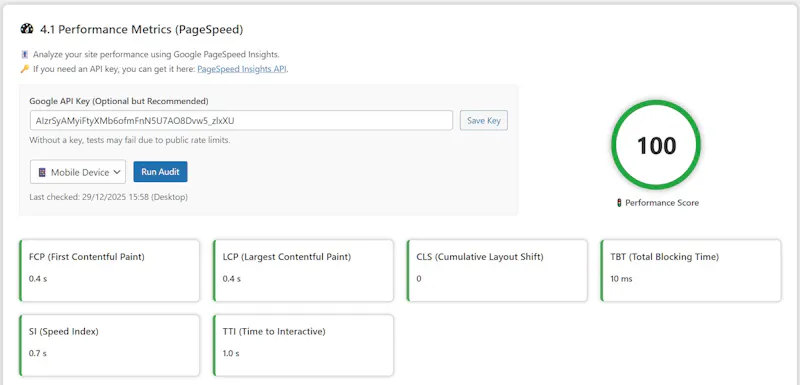The width and height of the screenshot is (800, 385).
Task: Click the '4.1 Performance Metrics (PageSpeed)' heading
Action: 141,30
